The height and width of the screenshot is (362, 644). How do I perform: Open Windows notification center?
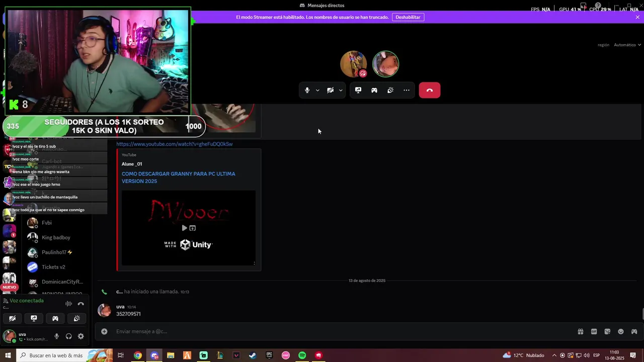(633, 355)
